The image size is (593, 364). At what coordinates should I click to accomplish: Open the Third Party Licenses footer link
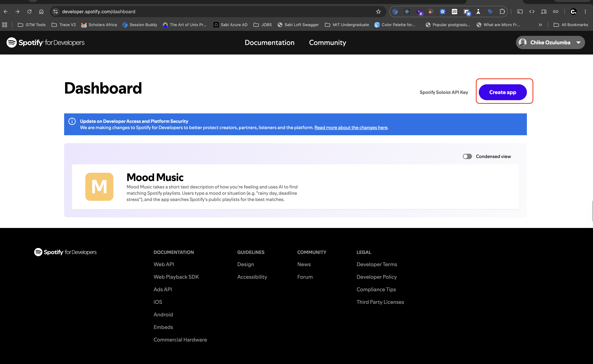tap(380, 302)
